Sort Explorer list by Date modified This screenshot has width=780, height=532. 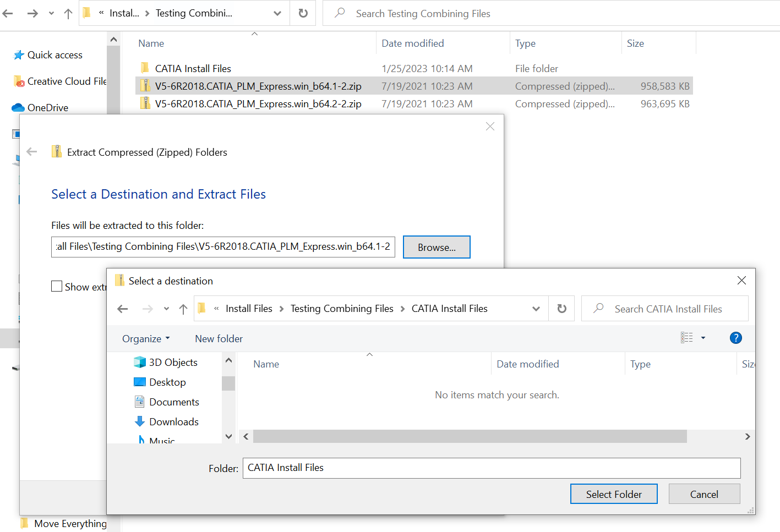coord(412,43)
